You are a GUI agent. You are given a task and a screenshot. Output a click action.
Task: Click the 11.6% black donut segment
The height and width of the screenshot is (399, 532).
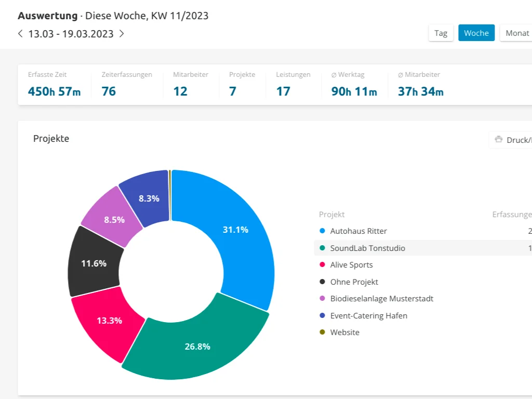(94, 263)
